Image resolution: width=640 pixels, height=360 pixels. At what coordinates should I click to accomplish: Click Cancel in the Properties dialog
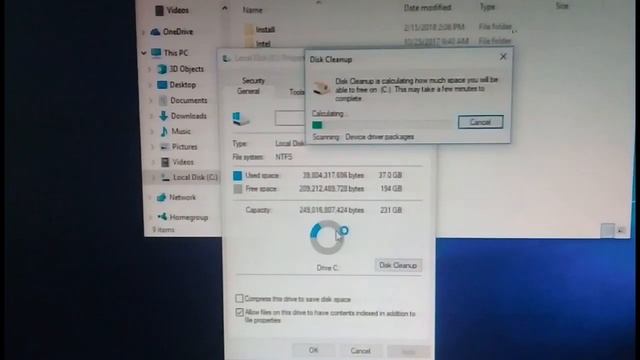[x=360, y=350]
